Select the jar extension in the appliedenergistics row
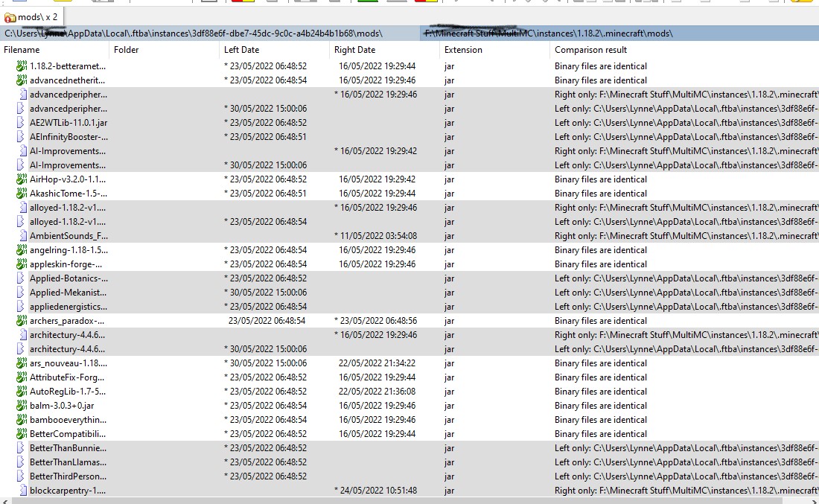Viewport: 819px width, 504px height. [449, 306]
